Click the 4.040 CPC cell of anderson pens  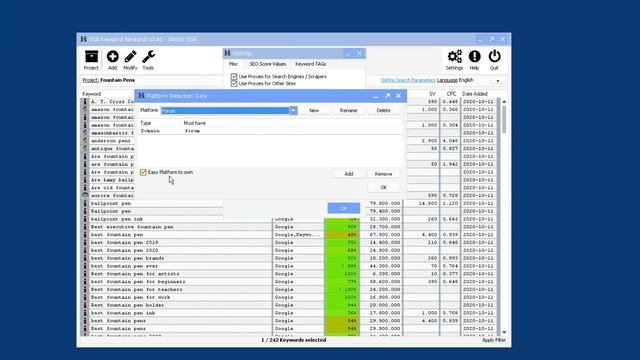[450, 141]
